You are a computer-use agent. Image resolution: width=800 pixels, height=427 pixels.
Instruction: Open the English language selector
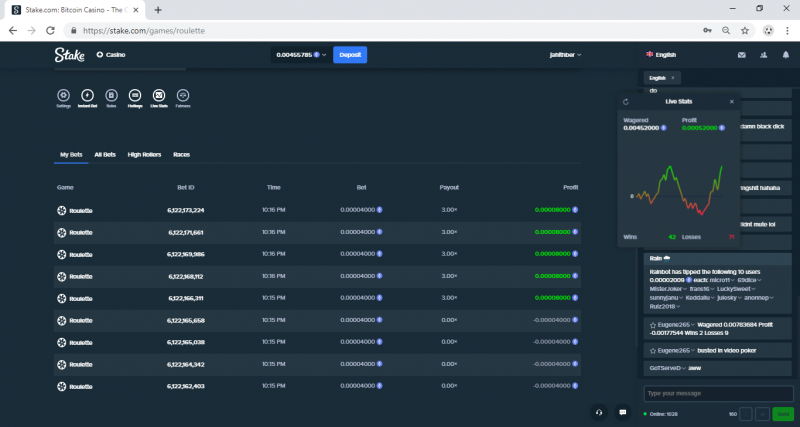coord(661,55)
